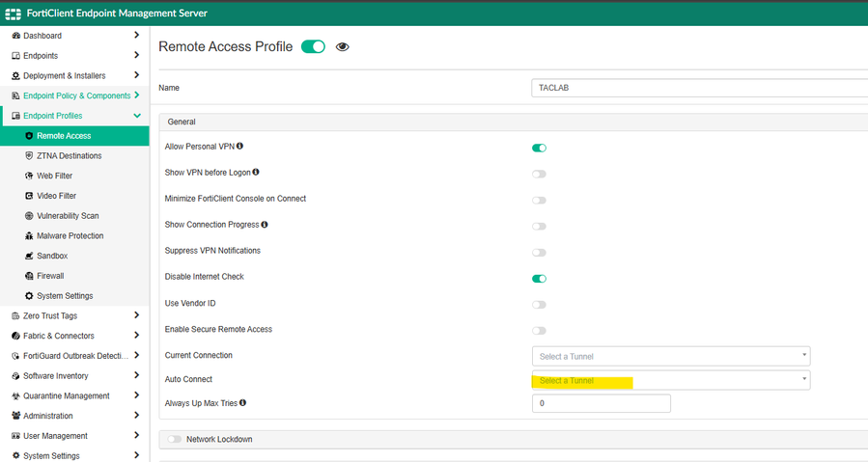This screenshot has width=868, height=462.
Task: Expand the Zero Trust Tags chevron
Action: point(137,314)
